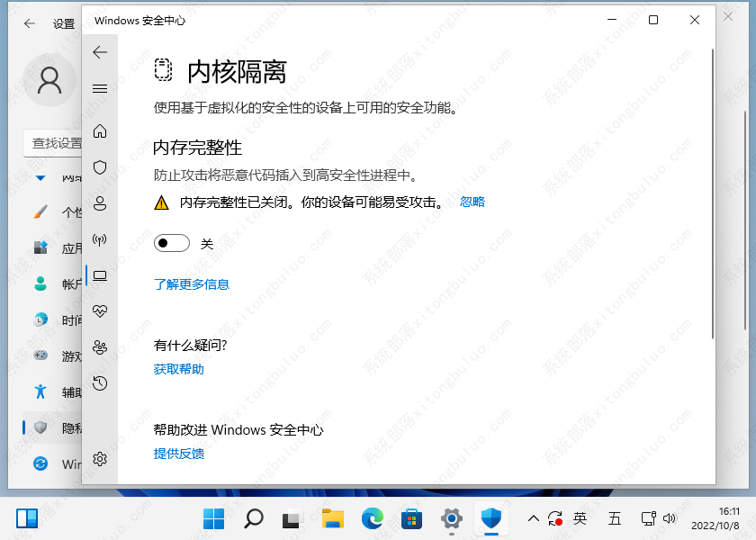Show hidden system tray icons chevron
Image resolution: width=756 pixels, height=540 pixels.
pyautogui.click(x=534, y=518)
